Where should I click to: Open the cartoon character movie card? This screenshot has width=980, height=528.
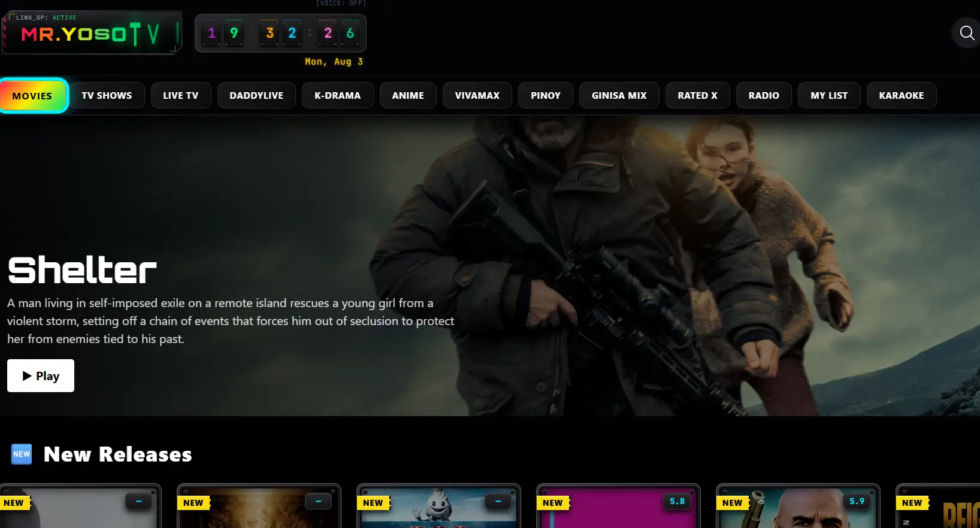(438, 506)
